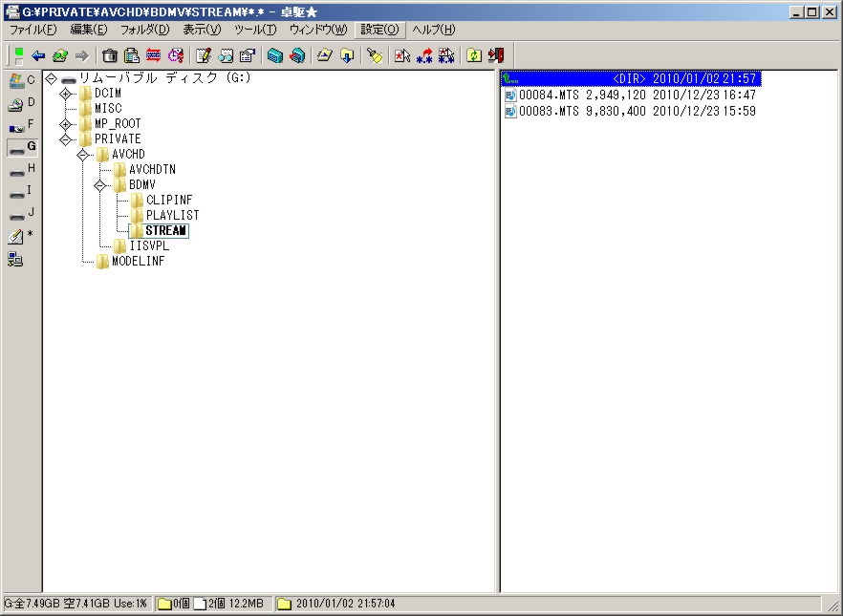Expand the DCIM folder node
Image resolution: width=843 pixels, height=616 pixels.
65,94
